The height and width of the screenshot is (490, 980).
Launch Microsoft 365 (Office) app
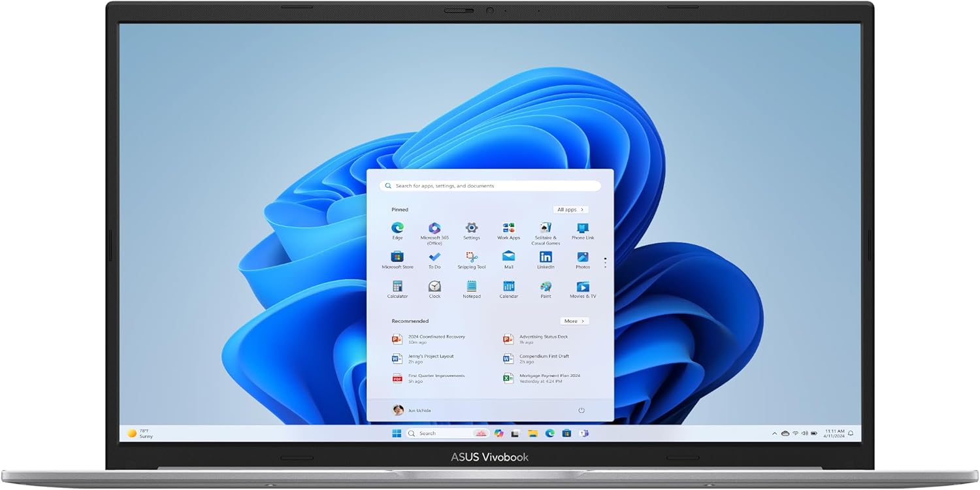(x=434, y=228)
